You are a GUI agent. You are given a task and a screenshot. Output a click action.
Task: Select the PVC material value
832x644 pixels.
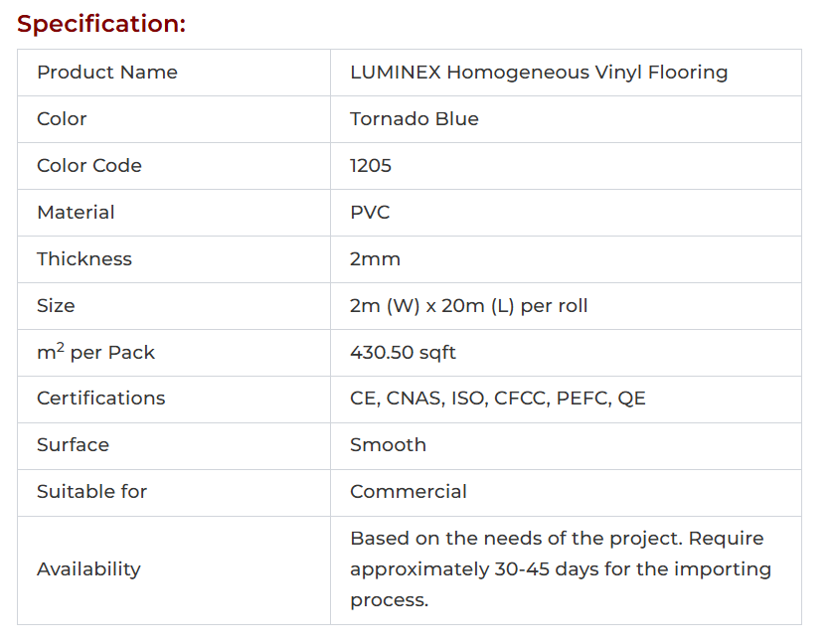[370, 213]
